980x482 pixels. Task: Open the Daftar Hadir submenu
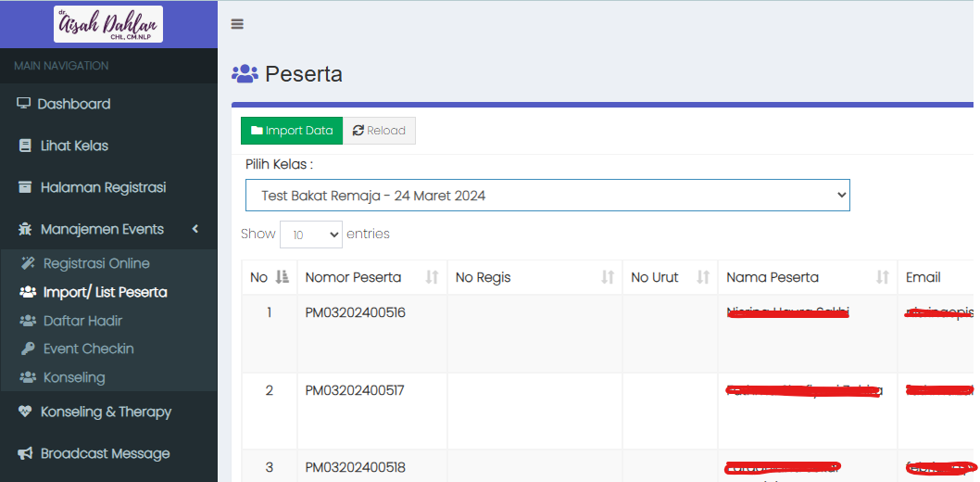click(82, 321)
